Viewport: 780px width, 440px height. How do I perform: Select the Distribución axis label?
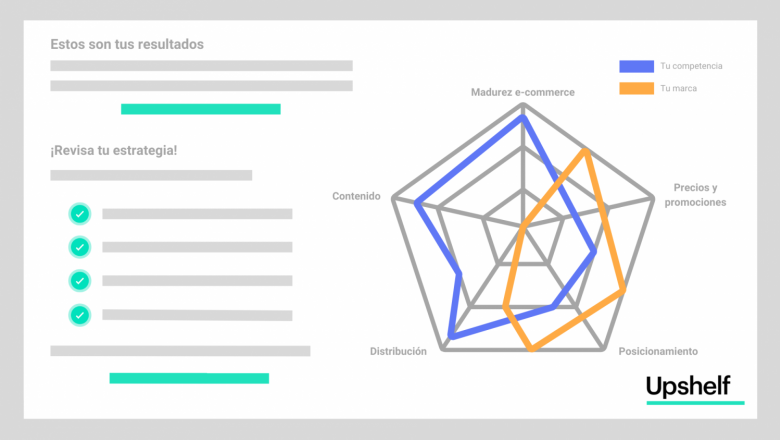[398, 351]
